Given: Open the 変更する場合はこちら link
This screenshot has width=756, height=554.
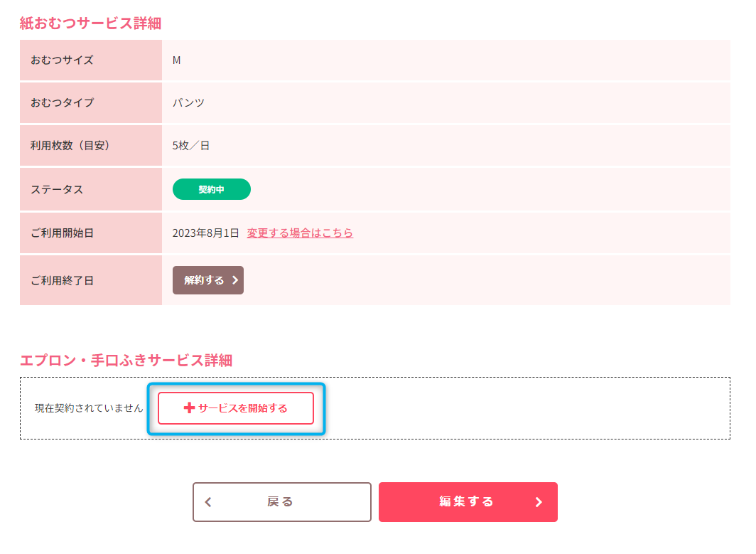Looking at the screenshot, I should coord(300,233).
